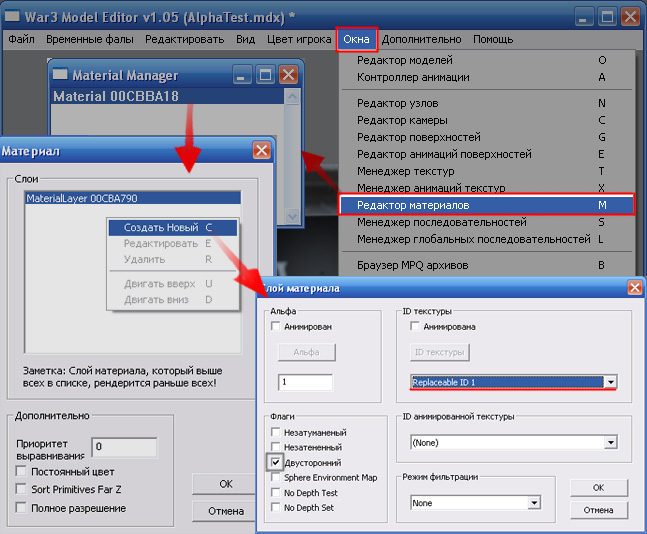Image resolution: width=647 pixels, height=534 pixels.
Task: Click Material Manager scrollbar down arrow
Action: coord(292,215)
